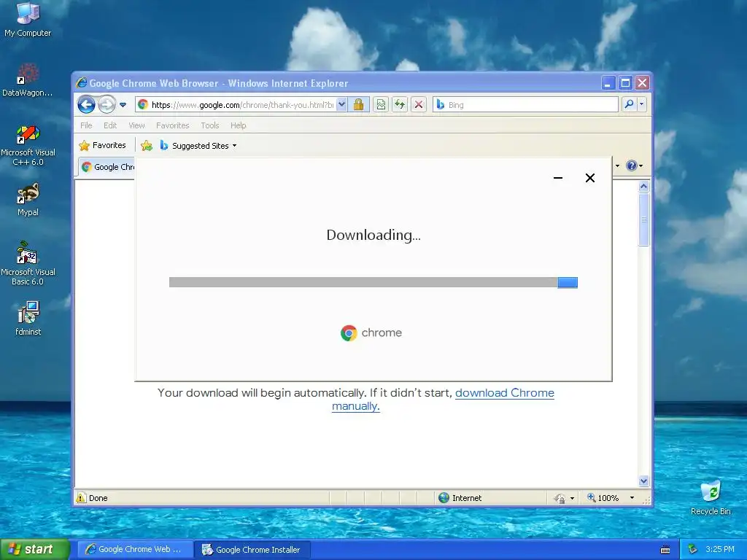747x560 pixels.
Task: Click the Internet Explorer Forward button
Action: (107, 104)
